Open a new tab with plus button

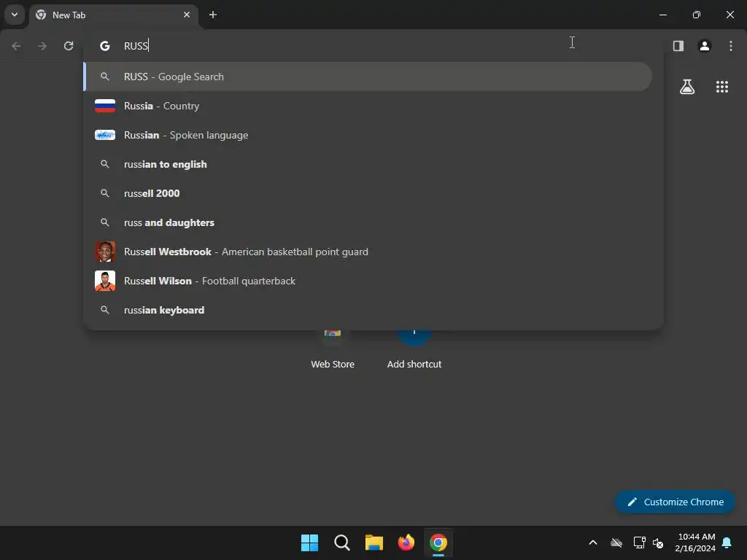213,15
